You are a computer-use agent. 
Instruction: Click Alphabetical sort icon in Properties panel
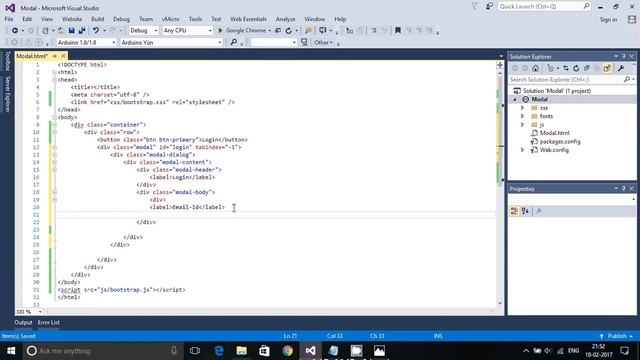pos(525,211)
